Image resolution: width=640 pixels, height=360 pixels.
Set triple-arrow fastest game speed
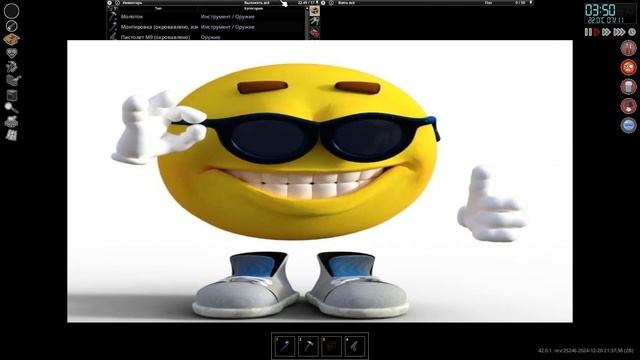pos(619,32)
